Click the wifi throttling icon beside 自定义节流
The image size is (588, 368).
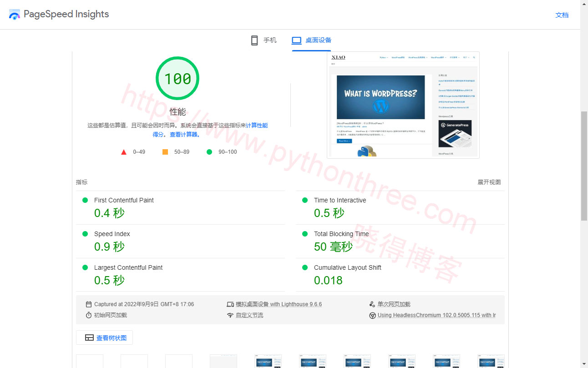click(230, 315)
